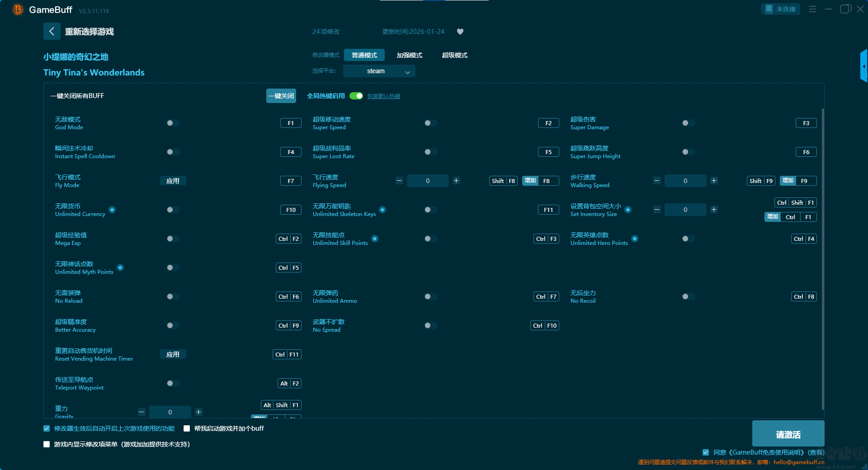The width and height of the screenshot is (868, 470).
Task: Toggle the global hotkey enable switch
Action: coord(356,96)
